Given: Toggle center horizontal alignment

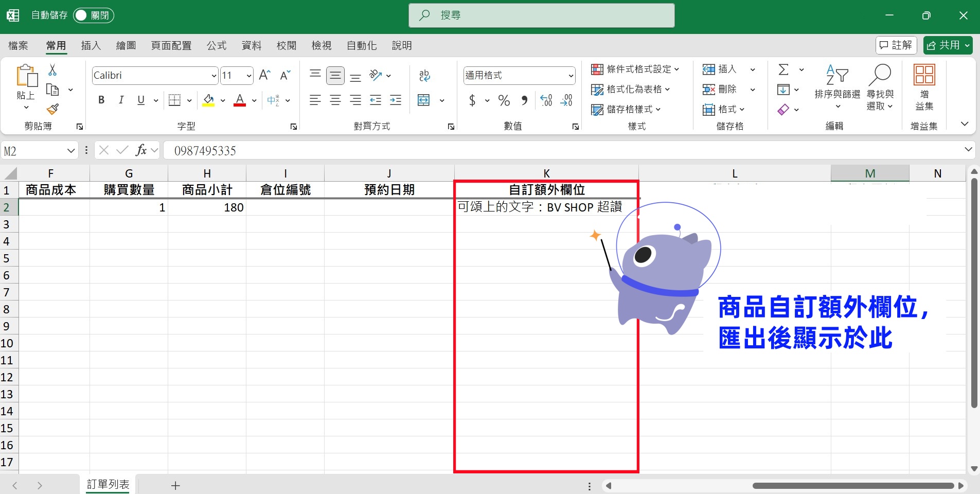Looking at the screenshot, I should (x=335, y=100).
